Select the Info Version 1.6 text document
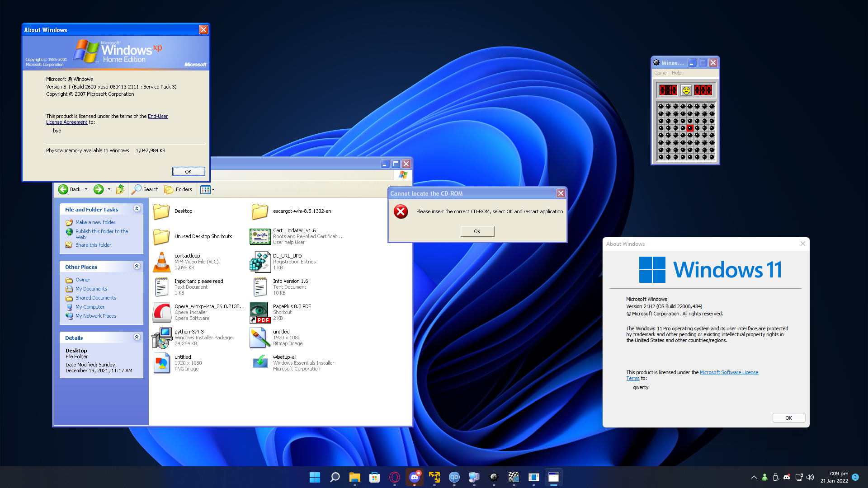The width and height of the screenshot is (868, 488). tap(260, 287)
